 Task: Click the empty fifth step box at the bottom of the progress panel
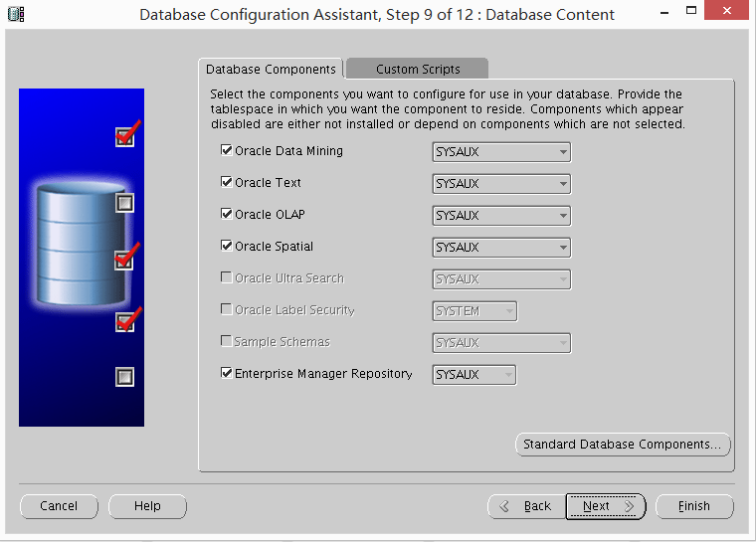point(125,377)
